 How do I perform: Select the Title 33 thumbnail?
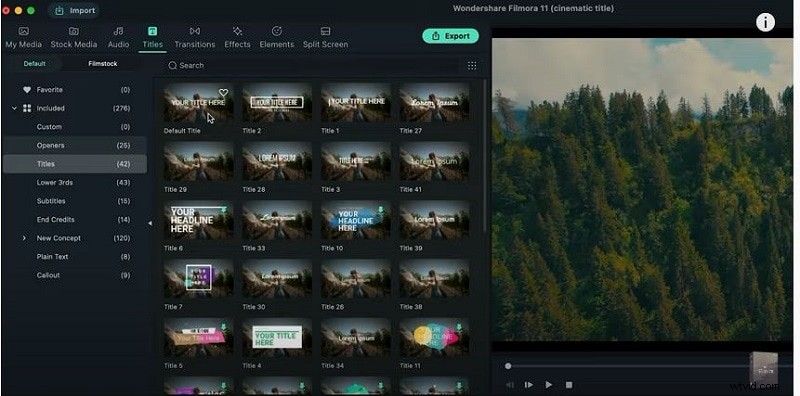coord(277,220)
